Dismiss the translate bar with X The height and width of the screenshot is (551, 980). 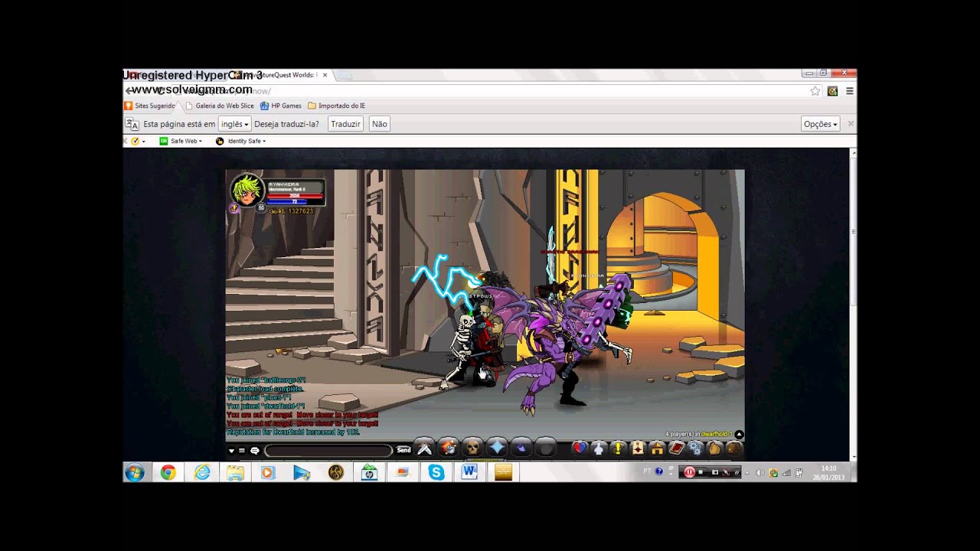click(851, 124)
